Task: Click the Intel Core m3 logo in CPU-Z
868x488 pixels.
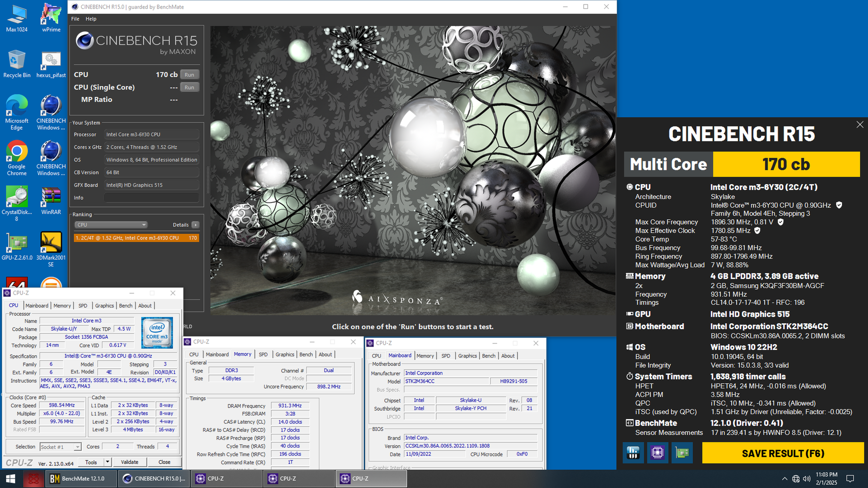Action: pyautogui.click(x=157, y=333)
